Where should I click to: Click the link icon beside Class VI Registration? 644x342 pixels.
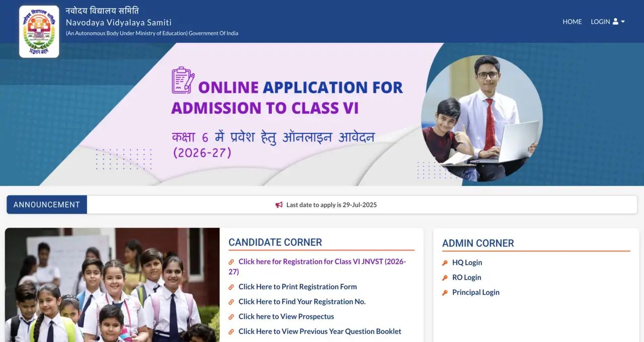231,262
